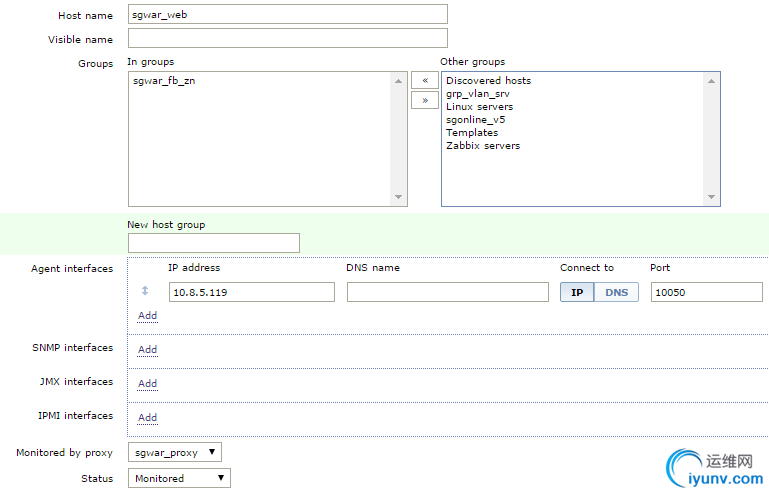This screenshot has height=495, width=769.
Task: Click the Port field showing 10050
Action: pyautogui.click(x=707, y=292)
